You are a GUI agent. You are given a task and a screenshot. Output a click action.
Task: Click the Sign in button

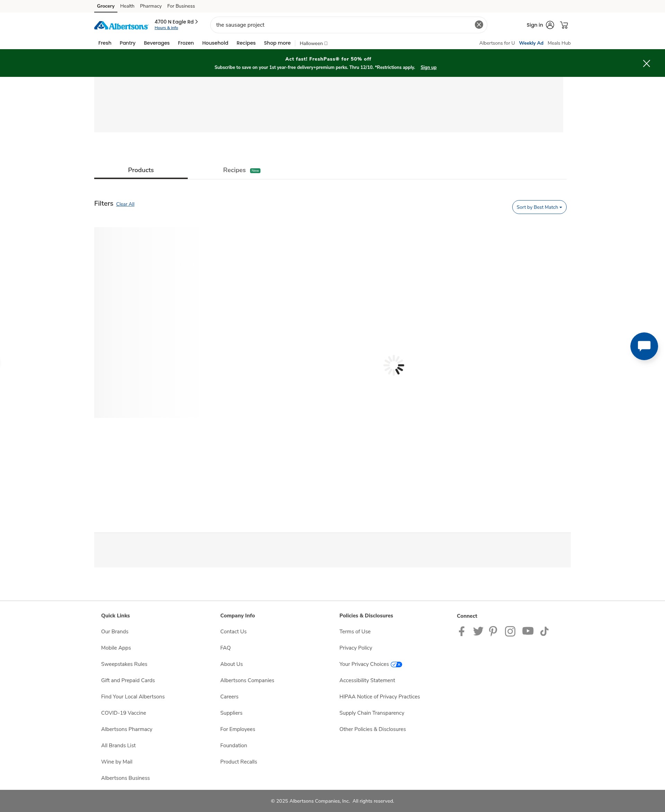[x=535, y=25]
